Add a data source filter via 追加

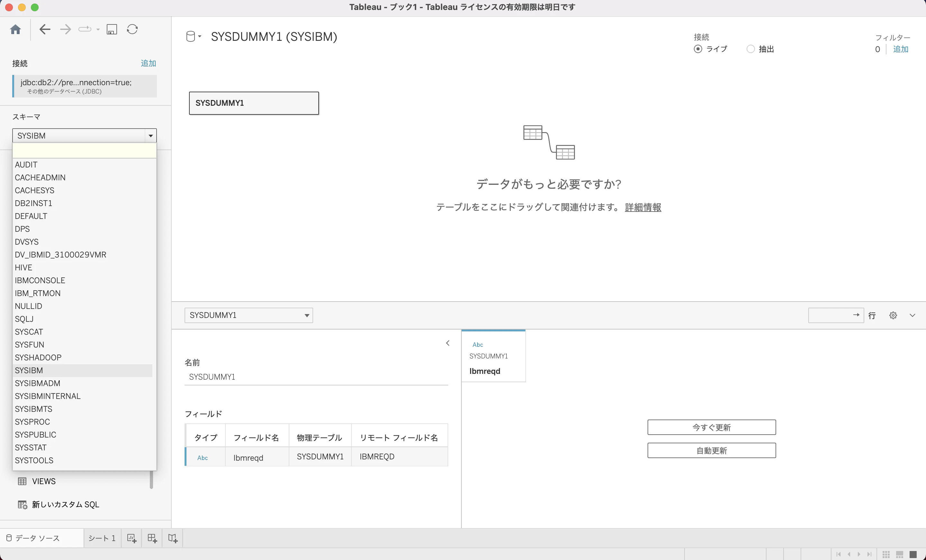pyautogui.click(x=901, y=49)
